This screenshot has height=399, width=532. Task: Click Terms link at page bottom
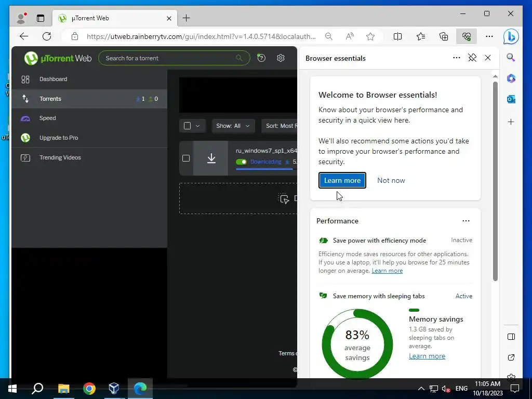click(287, 353)
